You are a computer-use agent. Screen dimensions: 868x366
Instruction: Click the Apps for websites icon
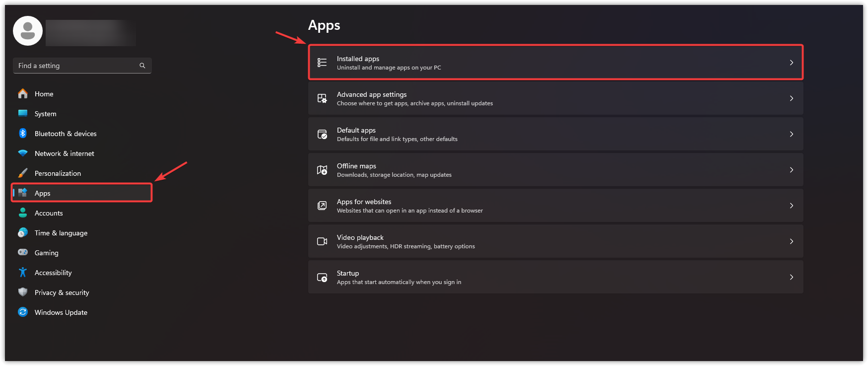point(322,206)
